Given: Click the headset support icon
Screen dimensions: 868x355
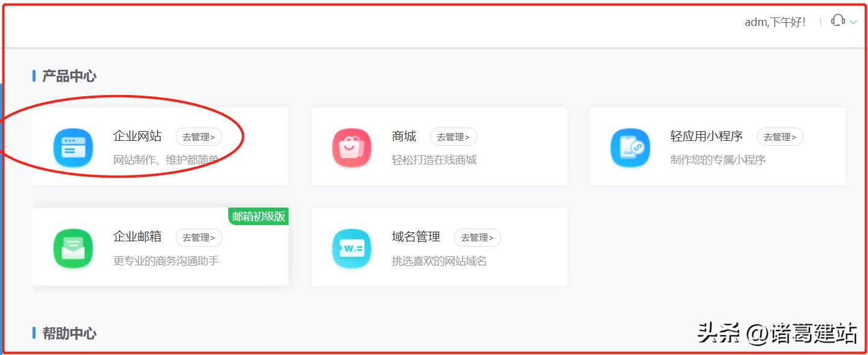Looking at the screenshot, I should click(837, 21).
